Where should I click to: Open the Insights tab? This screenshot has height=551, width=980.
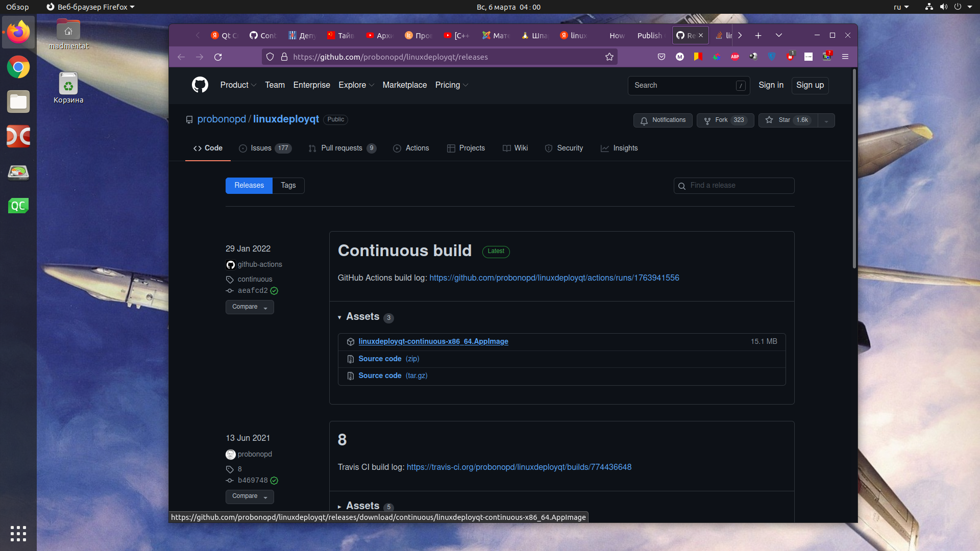[x=619, y=148]
